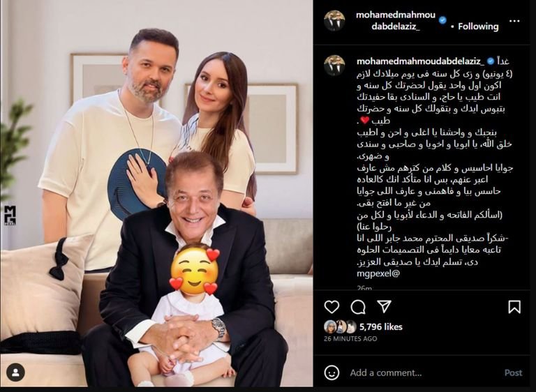Open the comment bubble icon
Image resolution: width=536 pixels, height=392 pixels.
point(358,307)
